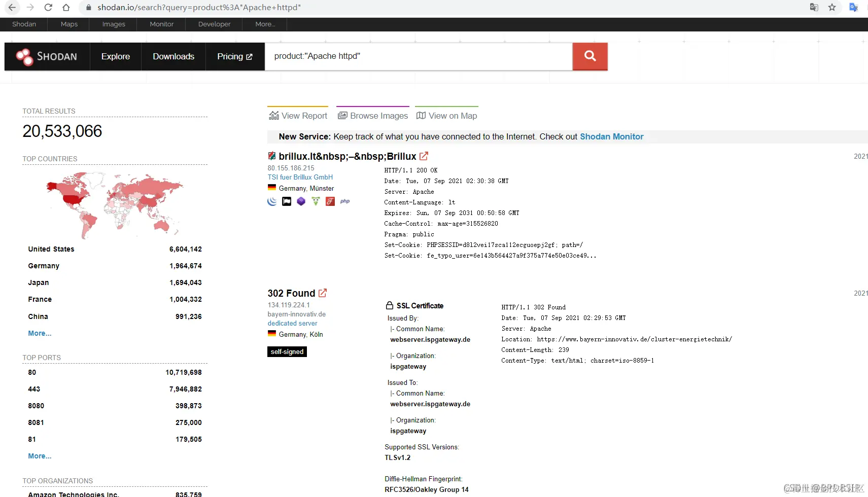Open the 302 Found result title
This screenshot has height=497, width=868.
click(x=291, y=293)
